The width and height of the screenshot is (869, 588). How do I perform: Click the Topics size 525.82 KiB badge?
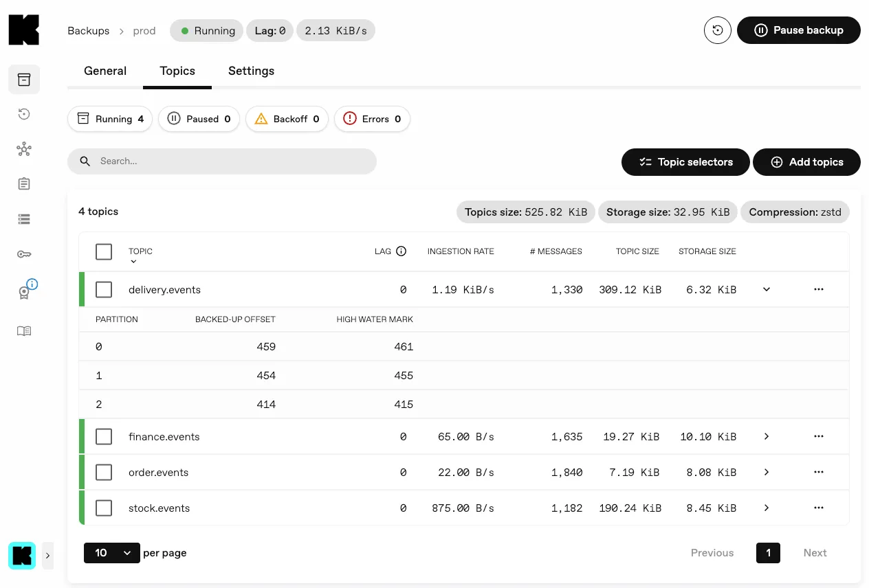tap(526, 212)
